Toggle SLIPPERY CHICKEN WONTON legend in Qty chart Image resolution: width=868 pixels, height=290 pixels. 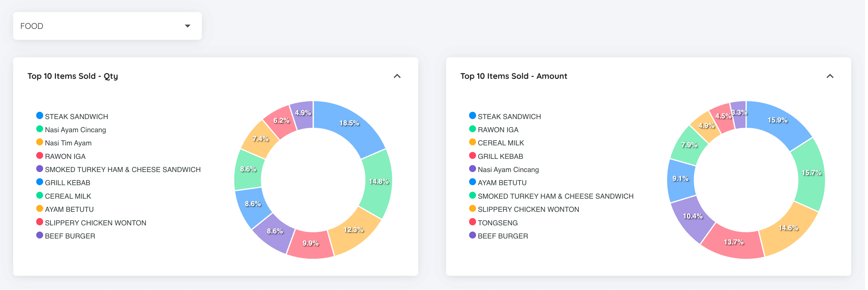click(x=91, y=223)
